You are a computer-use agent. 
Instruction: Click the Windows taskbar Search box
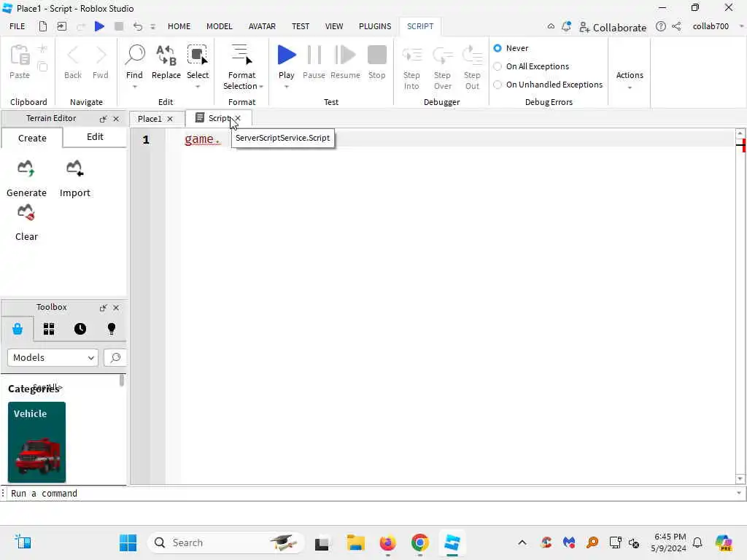226,542
